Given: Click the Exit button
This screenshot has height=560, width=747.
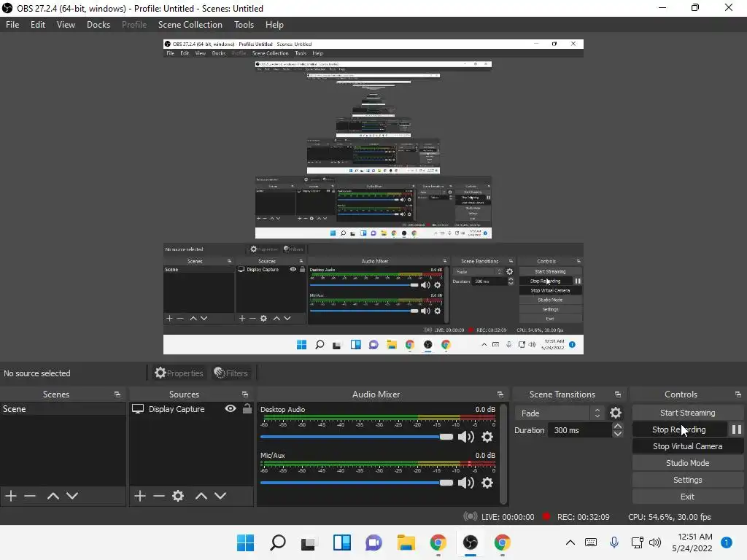Looking at the screenshot, I should click(x=687, y=496).
